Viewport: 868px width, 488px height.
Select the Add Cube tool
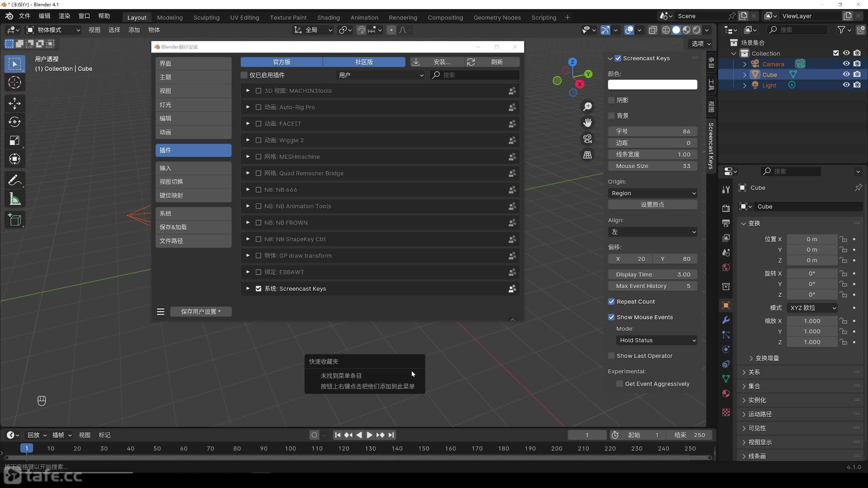(15, 220)
